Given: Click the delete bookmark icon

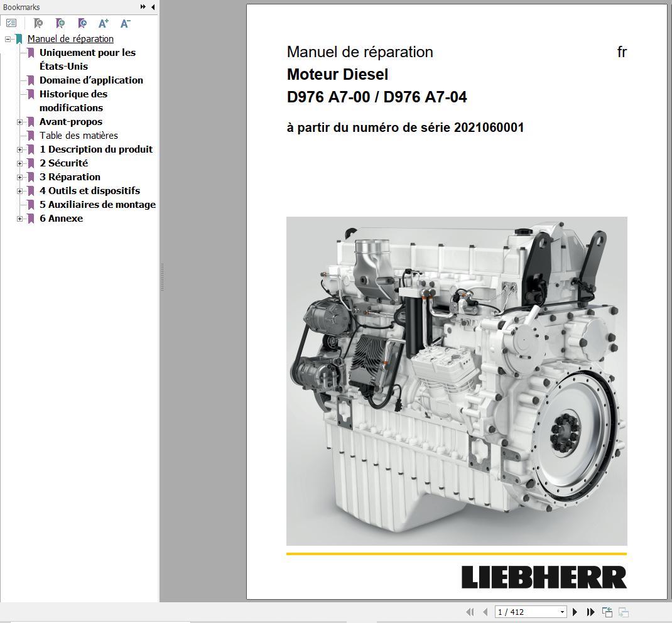Looking at the screenshot, I should 38,23.
